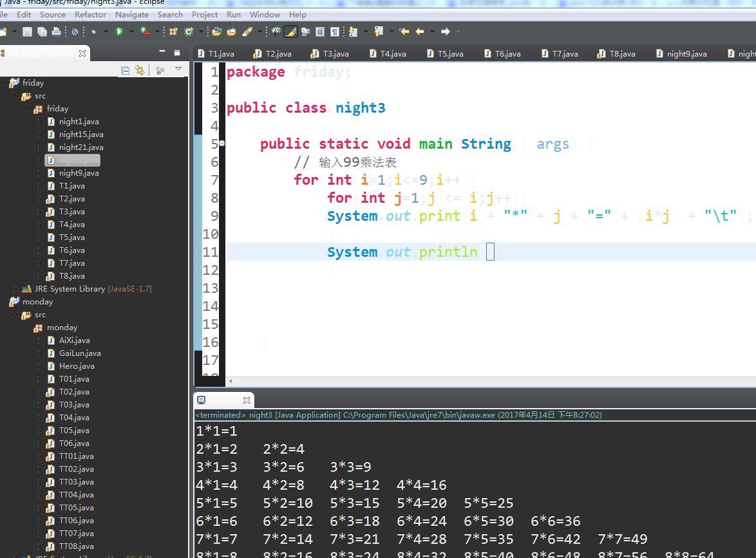Toggle Show Whitespace Characters icon

pos(335,32)
